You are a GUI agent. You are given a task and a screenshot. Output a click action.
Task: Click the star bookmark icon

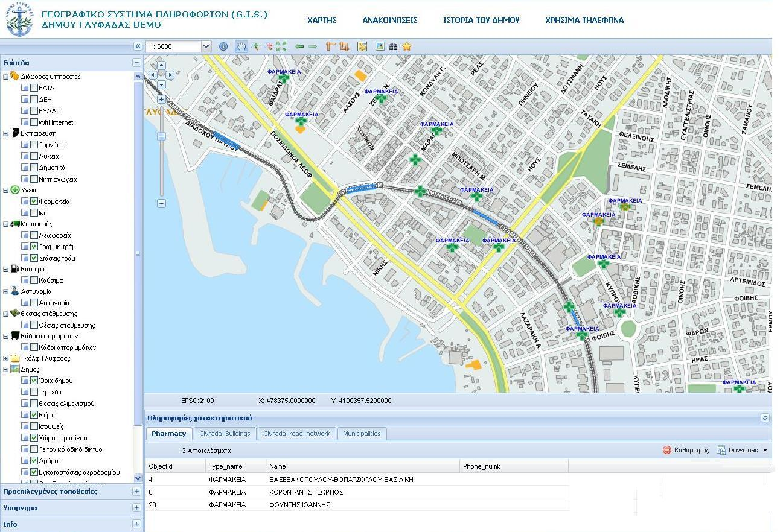[x=407, y=46]
